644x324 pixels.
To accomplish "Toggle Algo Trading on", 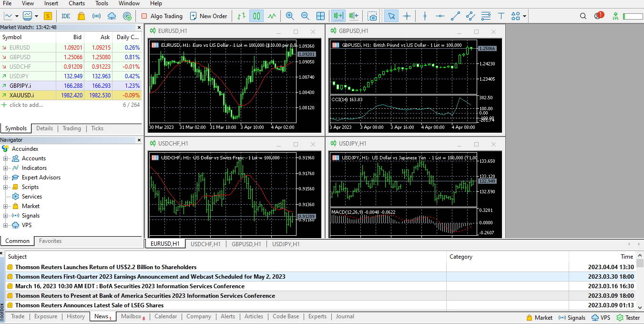I will point(162,16).
